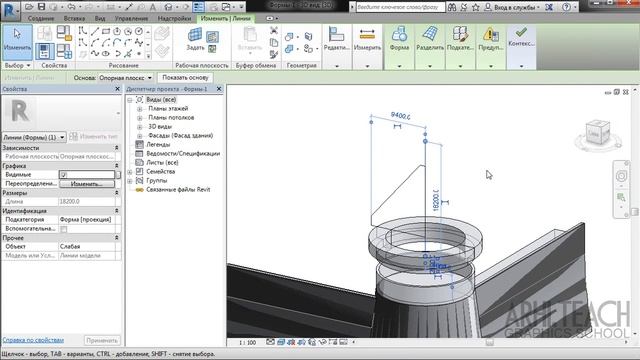This screenshot has height=360, width=640.
Task: Toggle the Видимые checkbox
Action: [x=64, y=175]
